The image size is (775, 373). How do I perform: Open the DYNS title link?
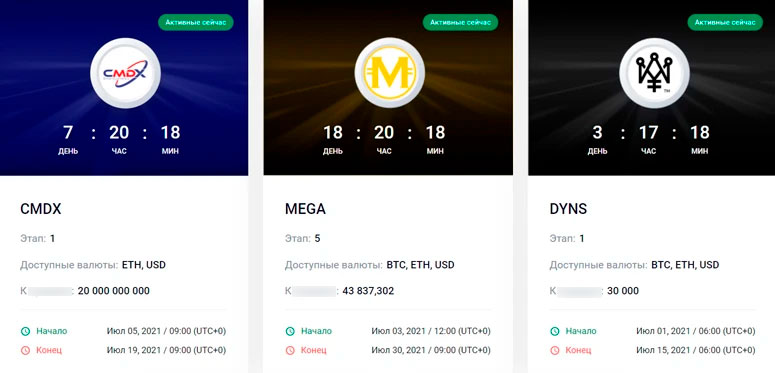pyautogui.click(x=568, y=209)
